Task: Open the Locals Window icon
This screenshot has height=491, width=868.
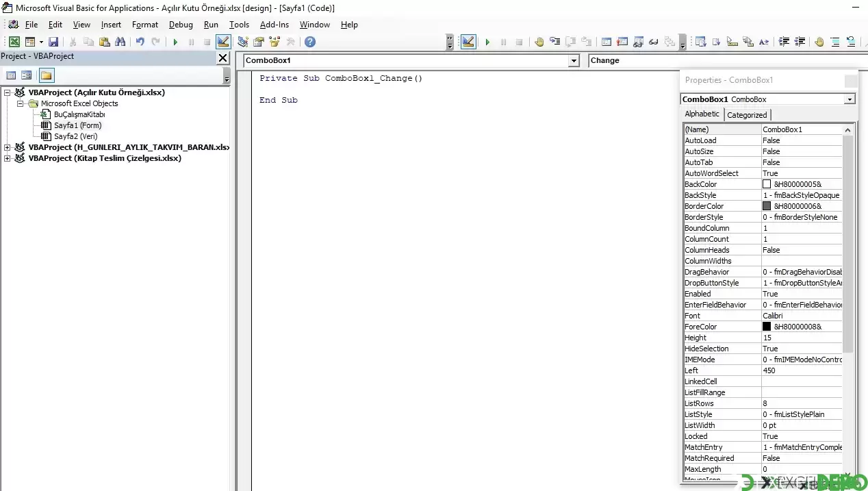Action: (x=607, y=42)
